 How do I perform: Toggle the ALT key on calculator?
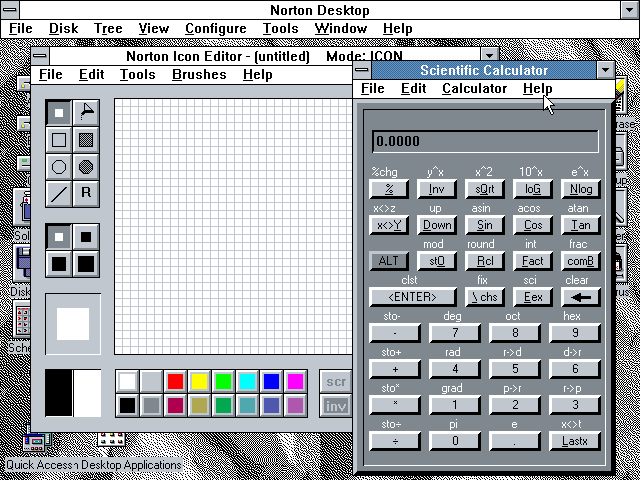(x=389, y=261)
